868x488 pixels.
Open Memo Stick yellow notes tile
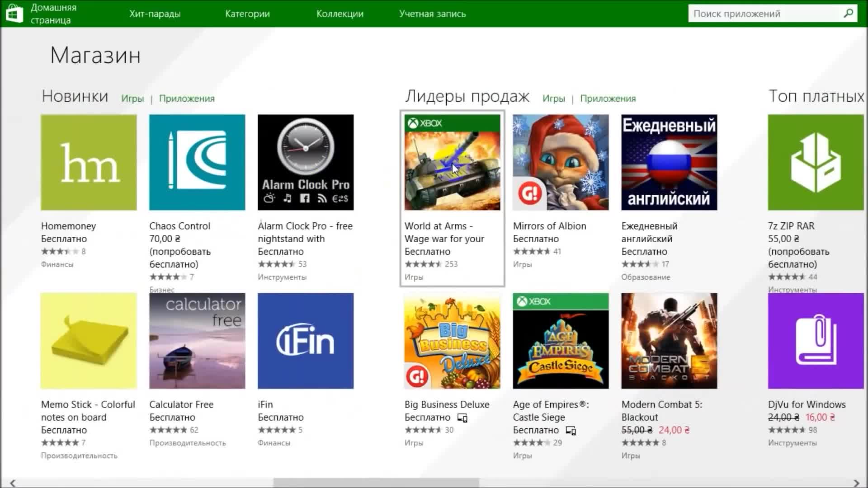[89, 341]
